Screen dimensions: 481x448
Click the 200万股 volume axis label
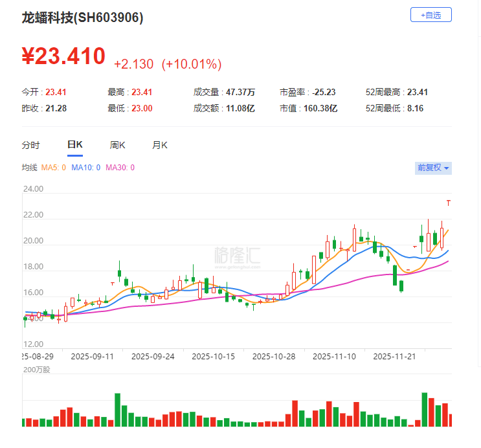[x=36, y=370]
